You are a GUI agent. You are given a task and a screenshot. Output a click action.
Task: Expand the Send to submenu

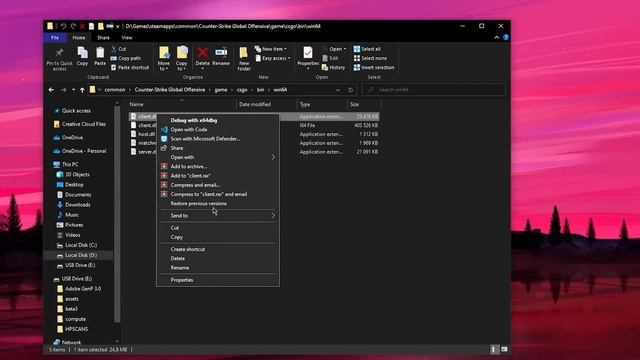click(218, 216)
